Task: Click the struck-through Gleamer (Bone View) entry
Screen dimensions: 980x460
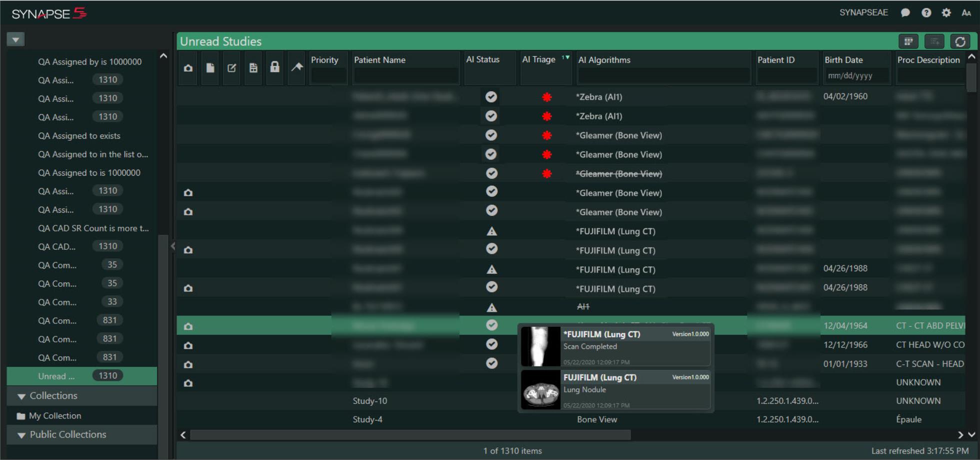Action: [x=619, y=174]
